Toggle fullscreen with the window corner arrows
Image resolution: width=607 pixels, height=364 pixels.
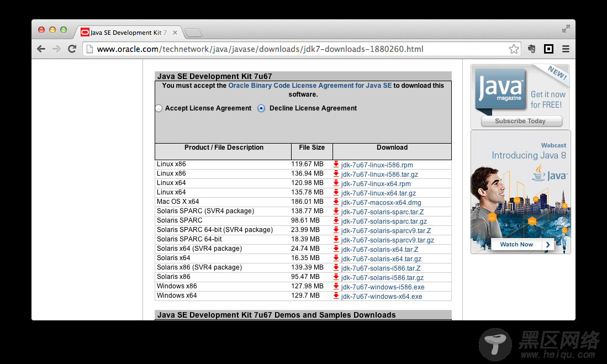coord(566,29)
